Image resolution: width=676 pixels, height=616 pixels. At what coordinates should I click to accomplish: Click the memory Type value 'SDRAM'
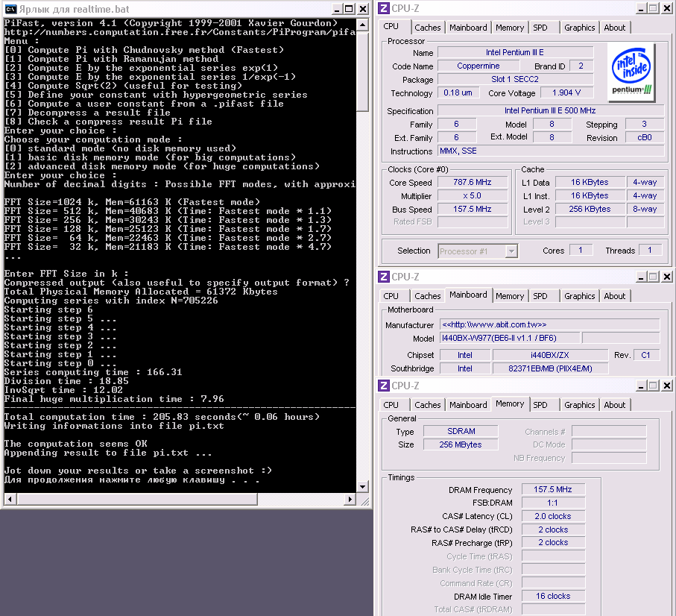pos(461,431)
